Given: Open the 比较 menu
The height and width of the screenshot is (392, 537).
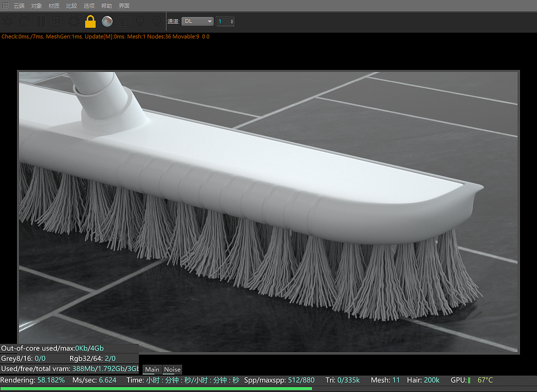Looking at the screenshot, I should (72, 6).
